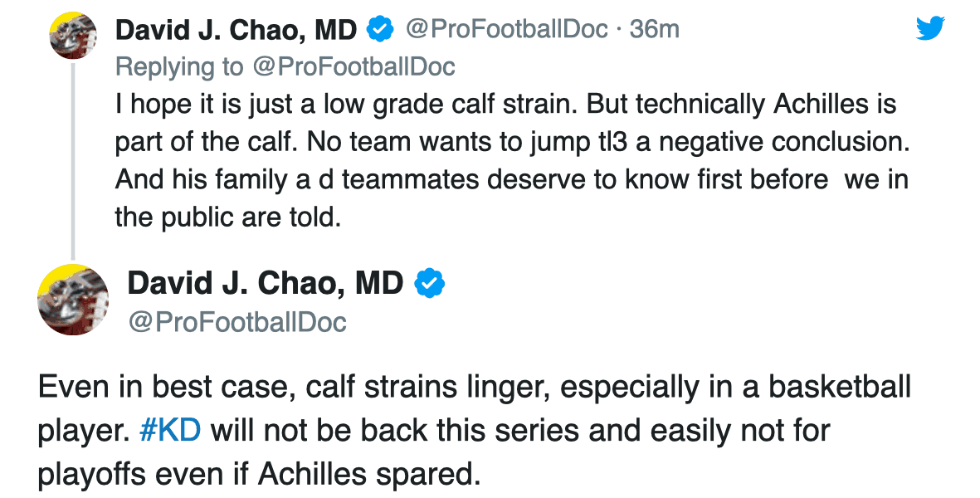The width and height of the screenshot is (980, 498).
Task: Open the #KD hashtag
Action: point(170,431)
